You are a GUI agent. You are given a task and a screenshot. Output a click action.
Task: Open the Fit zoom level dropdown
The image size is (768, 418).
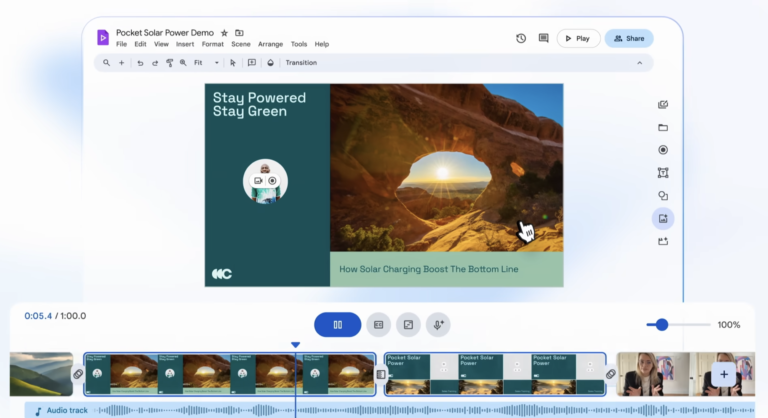click(x=206, y=63)
